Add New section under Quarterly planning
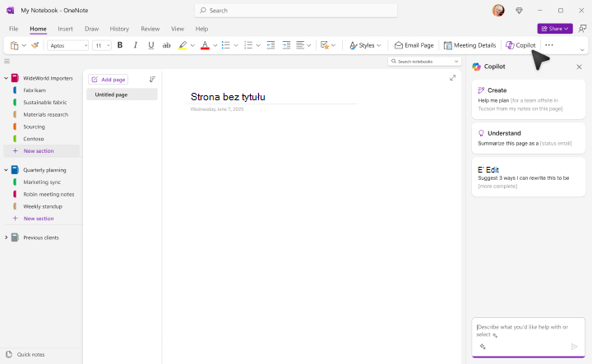 pyautogui.click(x=39, y=219)
